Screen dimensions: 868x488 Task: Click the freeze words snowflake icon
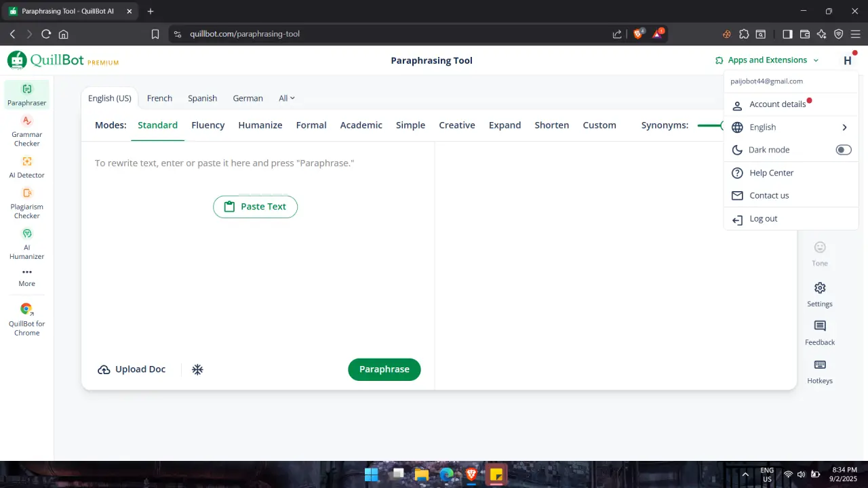197,369
